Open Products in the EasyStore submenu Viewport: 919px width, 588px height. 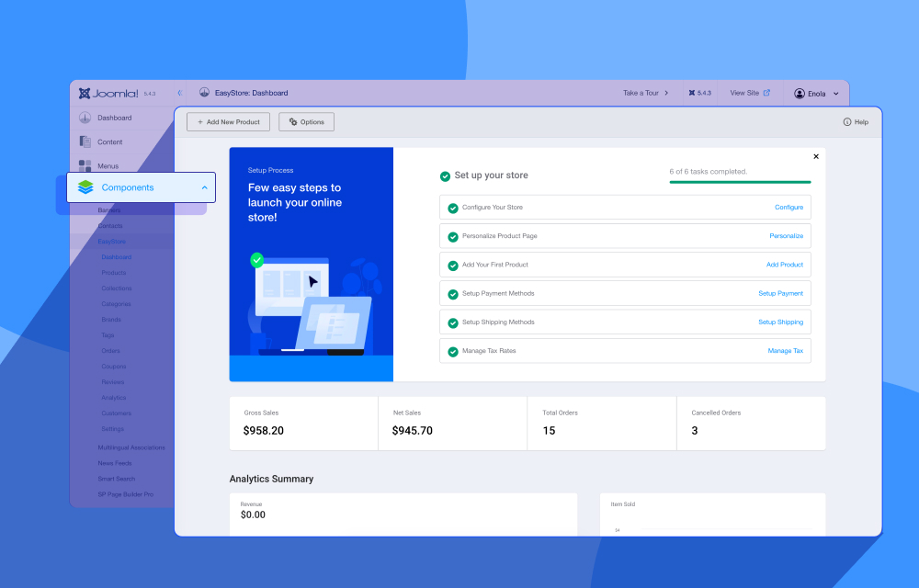(x=114, y=273)
